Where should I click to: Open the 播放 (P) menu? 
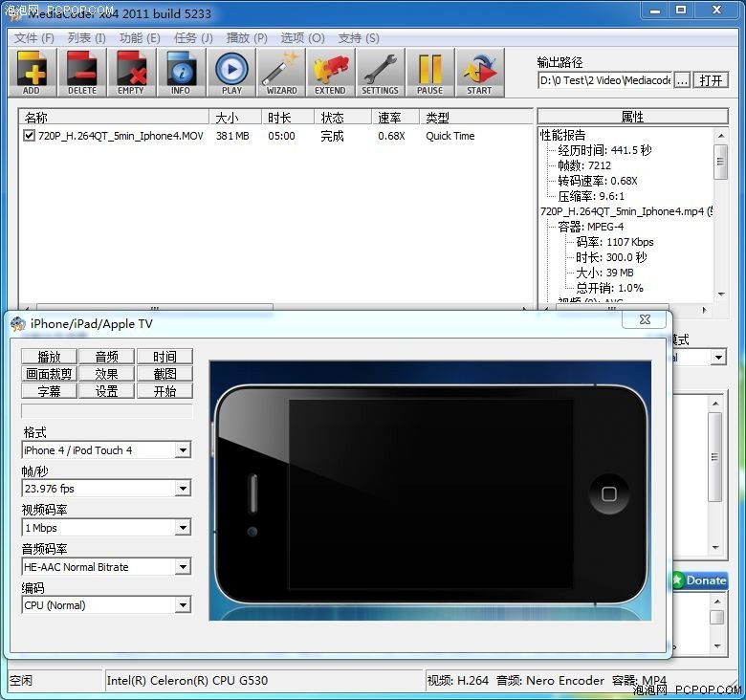[x=247, y=38]
